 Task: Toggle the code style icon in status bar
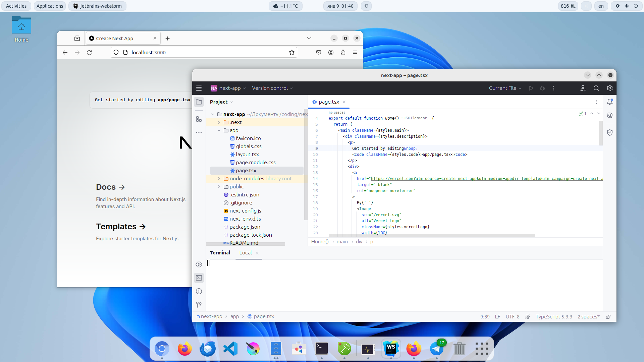click(528, 317)
